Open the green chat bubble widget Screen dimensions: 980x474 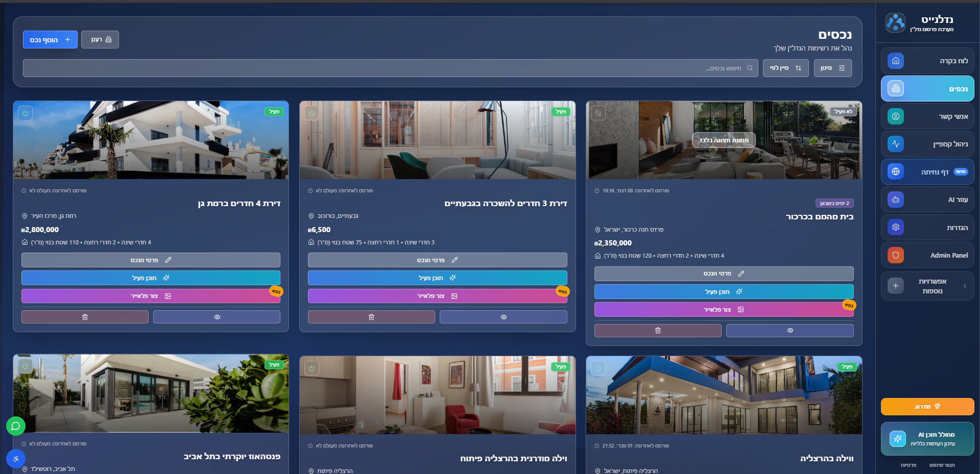16,426
